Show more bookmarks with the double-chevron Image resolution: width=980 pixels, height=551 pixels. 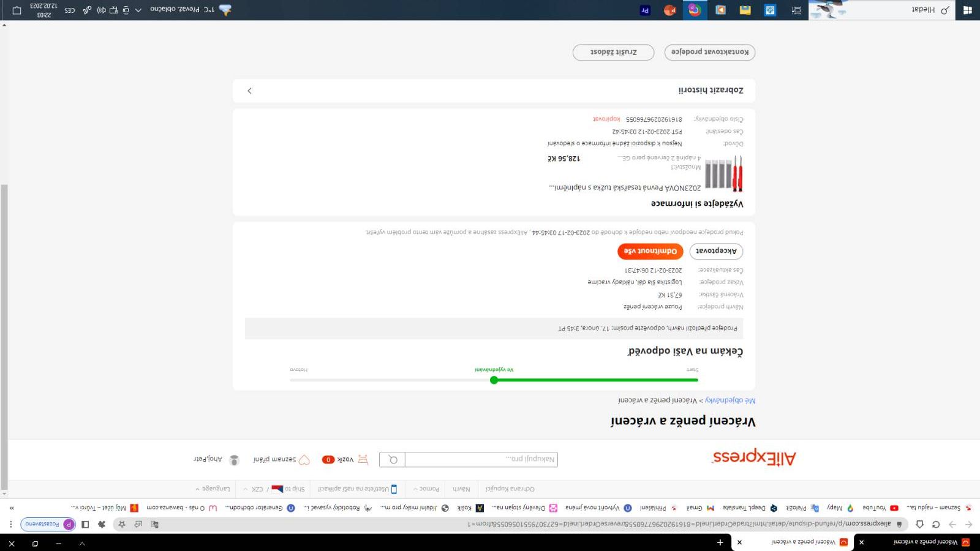pos(12,508)
